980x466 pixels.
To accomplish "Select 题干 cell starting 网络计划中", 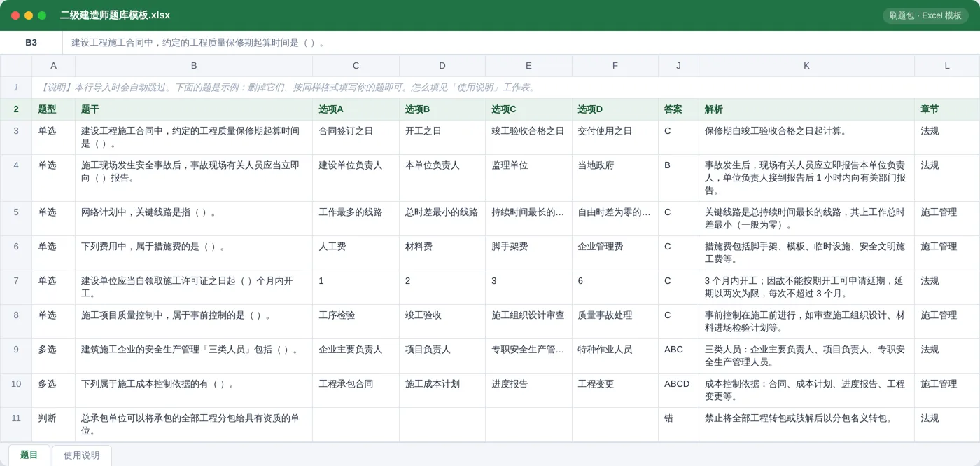I will click(194, 219).
